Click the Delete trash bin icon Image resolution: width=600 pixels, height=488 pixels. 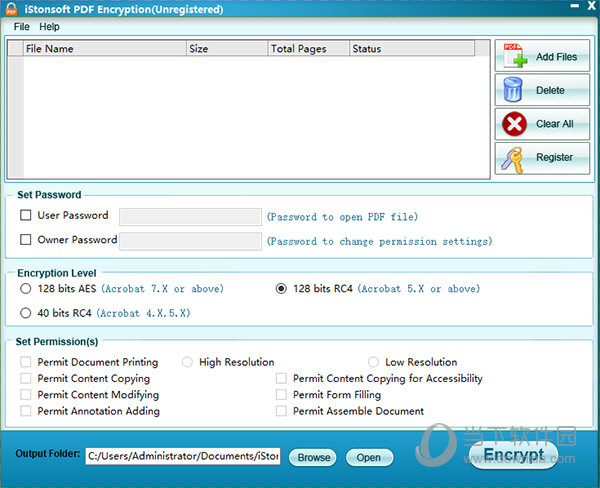pyautogui.click(x=513, y=90)
